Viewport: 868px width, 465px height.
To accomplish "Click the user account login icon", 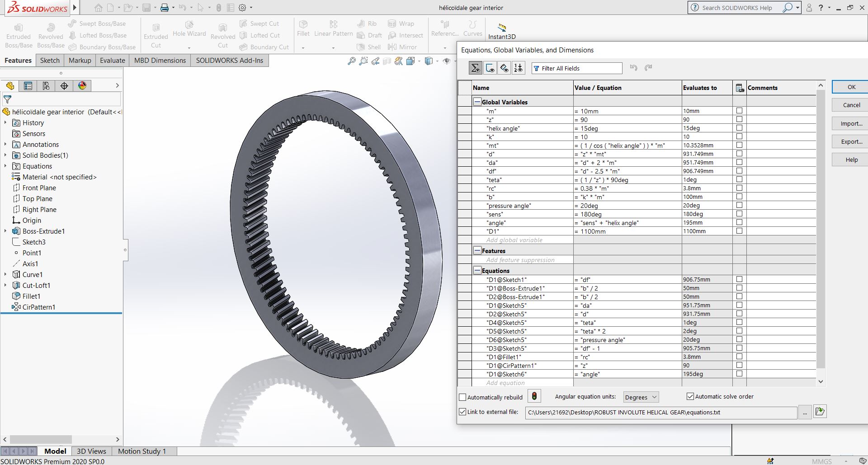I will click(x=809, y=8).
